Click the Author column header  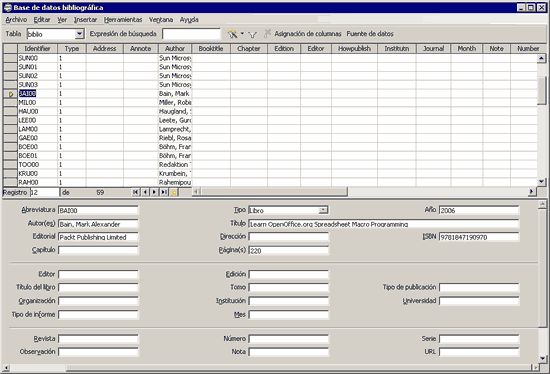click(175, 48)
